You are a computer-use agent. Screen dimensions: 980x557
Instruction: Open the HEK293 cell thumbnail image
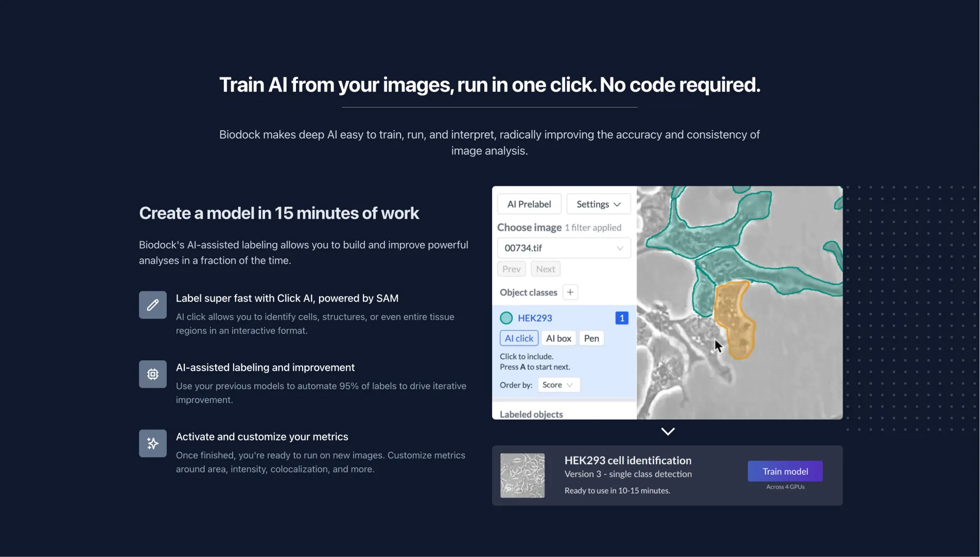[x=522, y=475]
